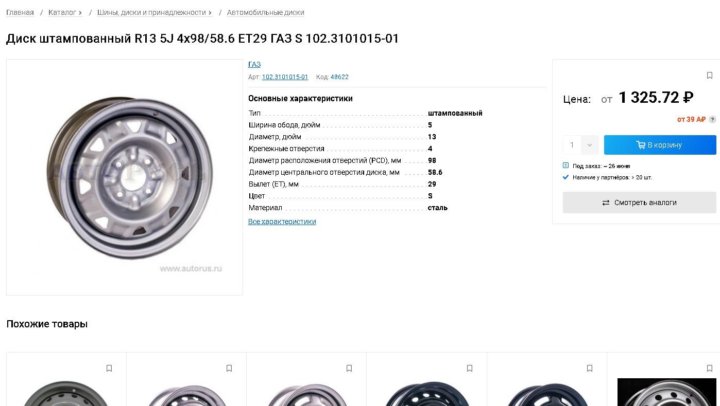Bookmark the fifth similar product card
Image resolution: width=720 pixels, height=406 pixels.
tap(590, 368)
